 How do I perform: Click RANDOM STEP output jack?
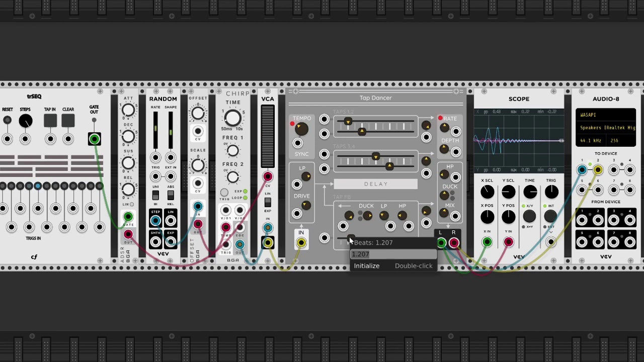(x=155, y=220)
